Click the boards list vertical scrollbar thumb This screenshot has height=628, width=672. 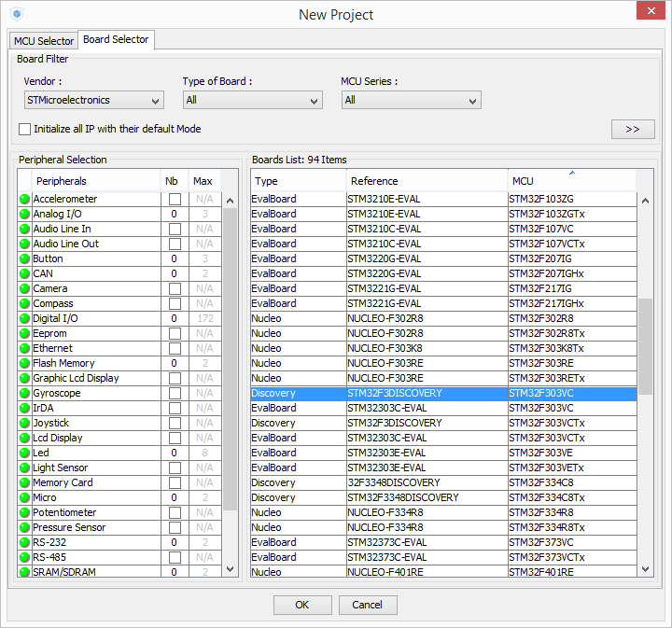tap(645, 346)
